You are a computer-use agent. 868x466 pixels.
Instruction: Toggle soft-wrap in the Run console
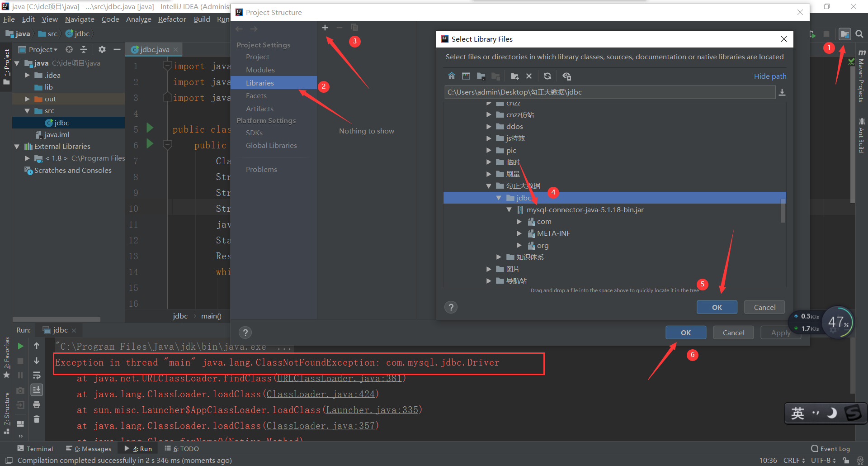click(x=37, y=375)
